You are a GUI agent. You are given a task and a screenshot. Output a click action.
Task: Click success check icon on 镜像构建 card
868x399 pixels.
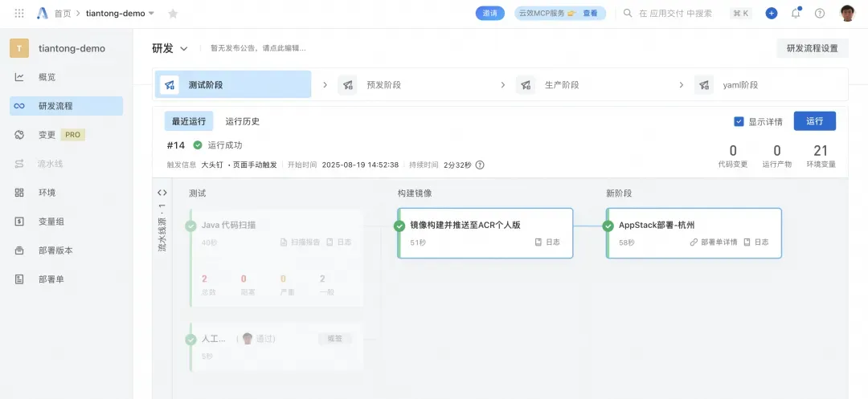coord(399,226)
